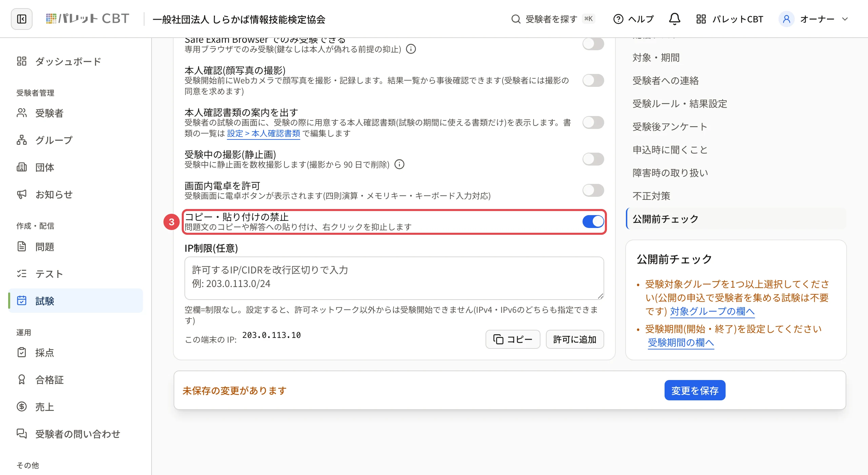Focus the IP制限 textarea
The height and width of the screenshot is (475, 868).
(394, 278)
